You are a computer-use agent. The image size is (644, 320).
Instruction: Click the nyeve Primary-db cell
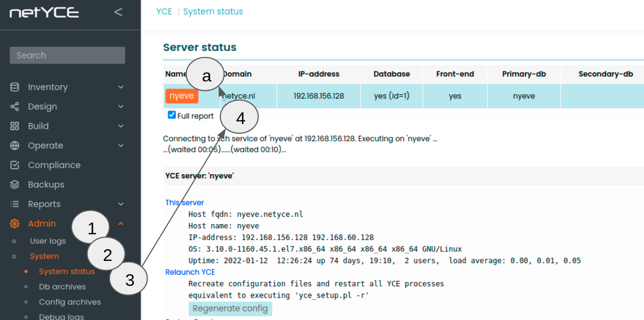pyautogui.click(x=524, y=96)
